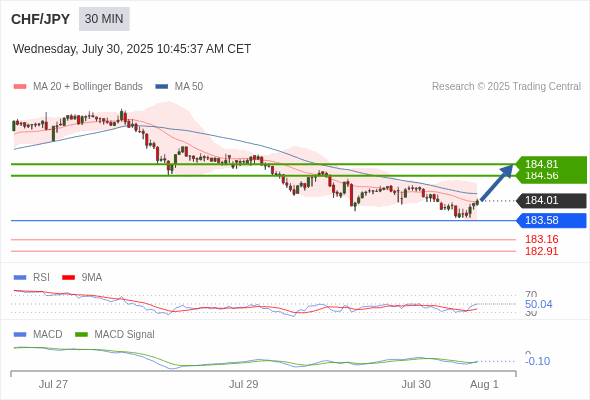Screen dimensions: 590x400
Task: Click the CHF/JPY pair title
Action: point(41,19)
